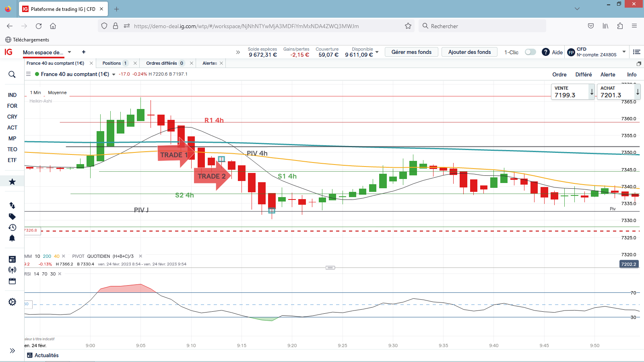Open the RSI indicator settings label
The width and height of the screenshot is (644, 362).
(x=28, y=274)
